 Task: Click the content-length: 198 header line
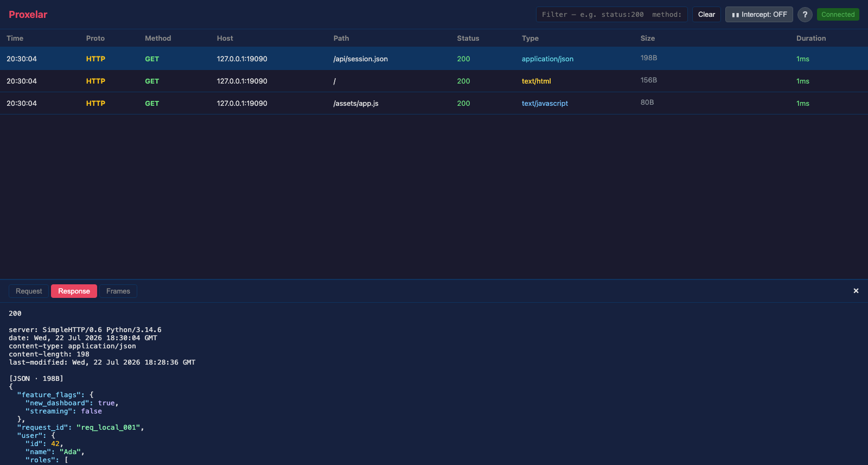(x=49, y=354)
